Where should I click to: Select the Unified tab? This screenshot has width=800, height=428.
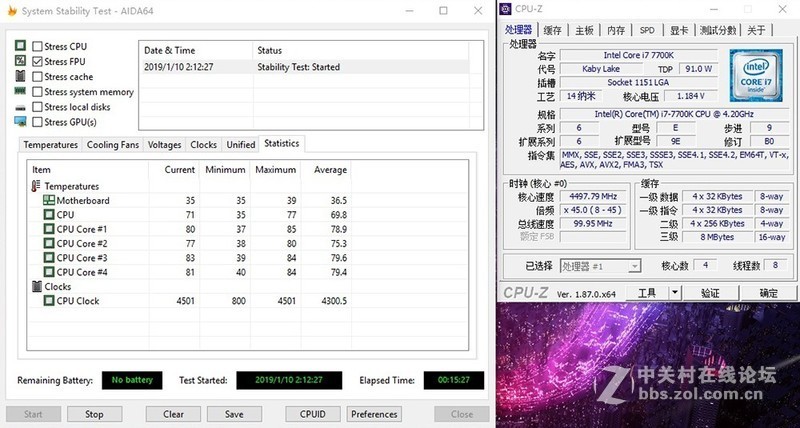coord(241,145)
